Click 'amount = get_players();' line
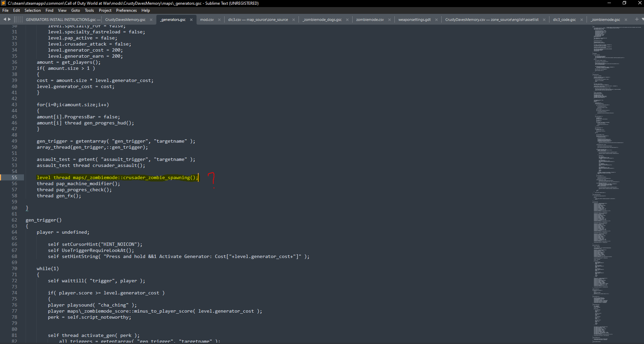644x344 pixels. point(69,62)
